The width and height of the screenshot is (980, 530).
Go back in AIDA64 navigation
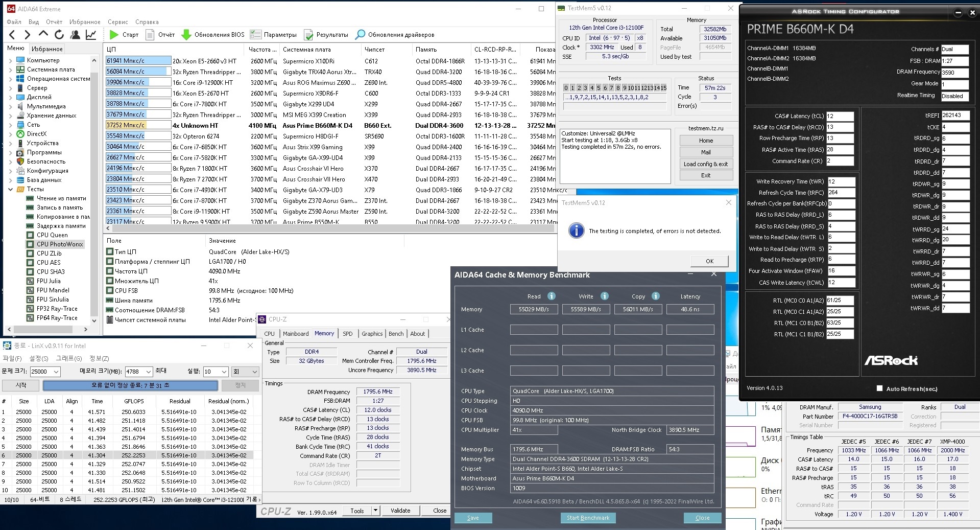[12, 35]
